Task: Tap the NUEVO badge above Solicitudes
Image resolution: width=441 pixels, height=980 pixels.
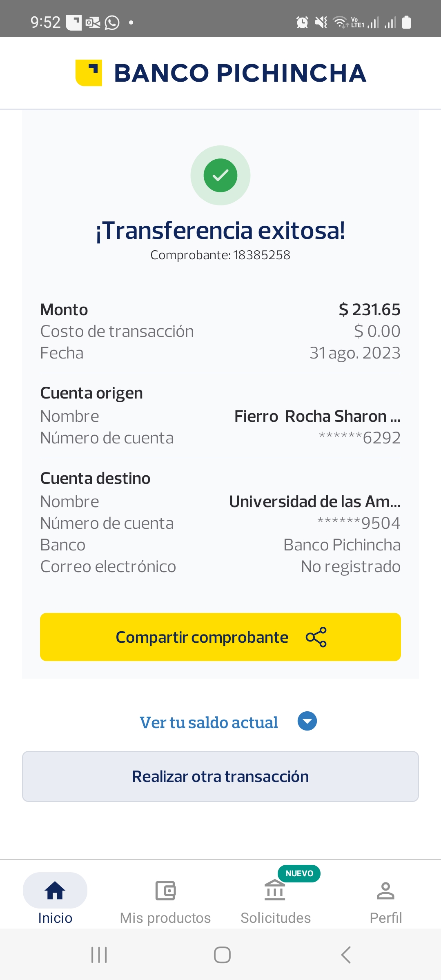Action: click(x=299, y=873)
